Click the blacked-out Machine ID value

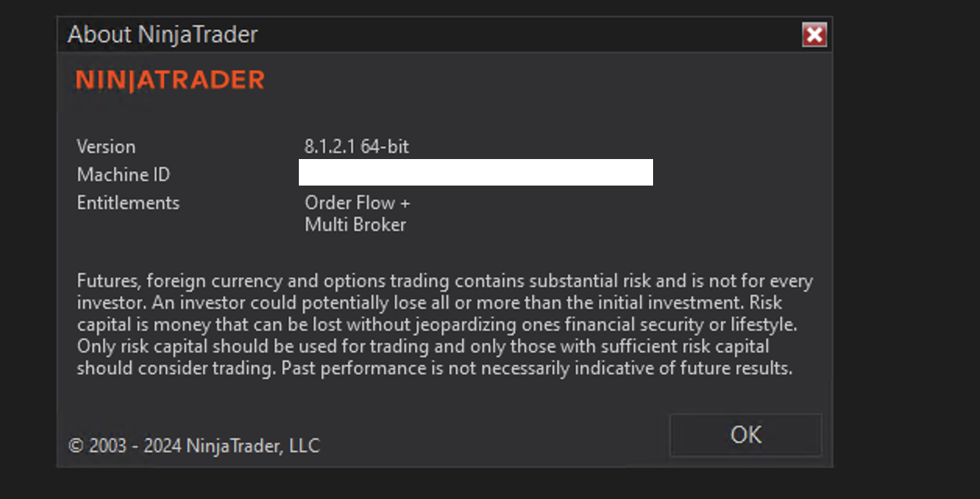pyautogui.click(x=475, y=172)
